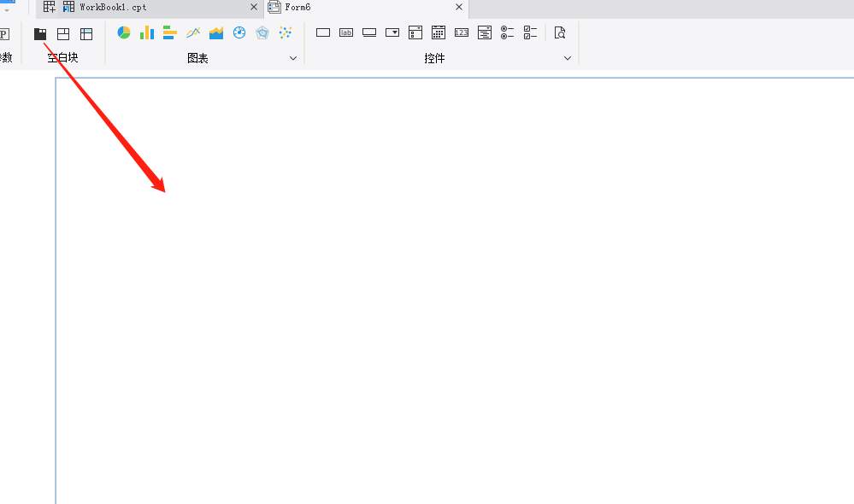Viewport: 854px width, 504px height.
Task: Insert a dropdown combo box widget
Action: (x=392, y=32)
